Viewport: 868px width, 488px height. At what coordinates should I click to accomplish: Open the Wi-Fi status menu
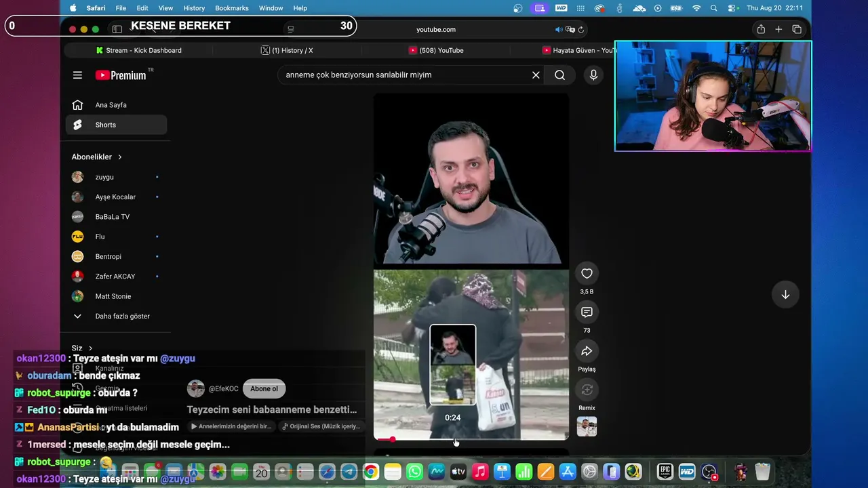click(696, 8)
